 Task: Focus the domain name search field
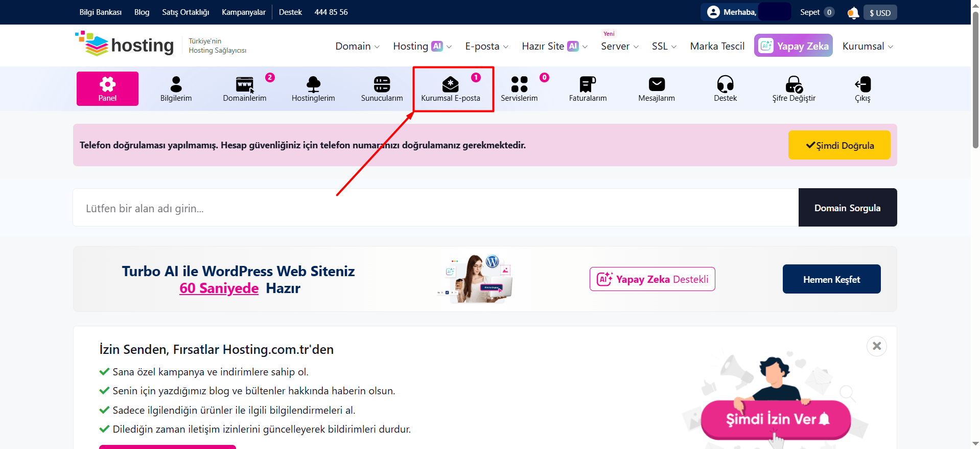click(x=435, y=208)
